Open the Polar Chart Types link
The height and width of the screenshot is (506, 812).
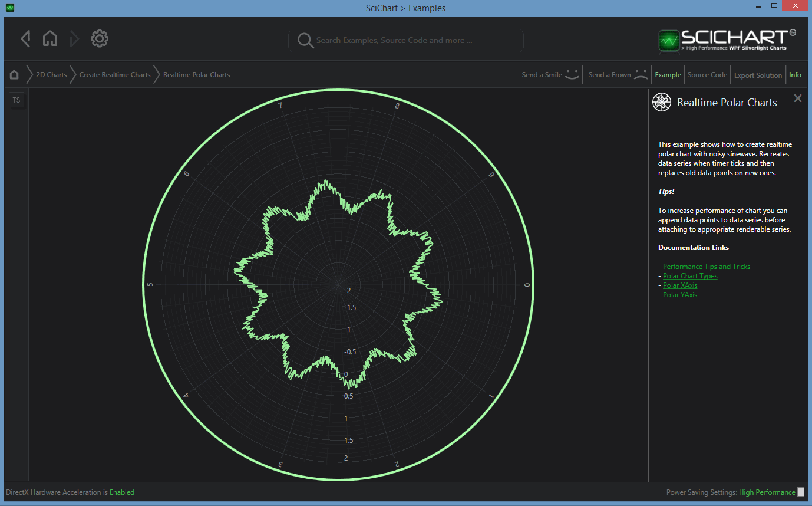pyautogui.click(x=690, y=276)
